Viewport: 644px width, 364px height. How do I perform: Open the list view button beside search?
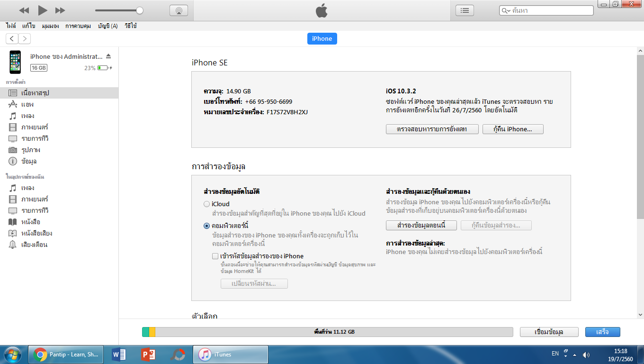click(465, 10)
